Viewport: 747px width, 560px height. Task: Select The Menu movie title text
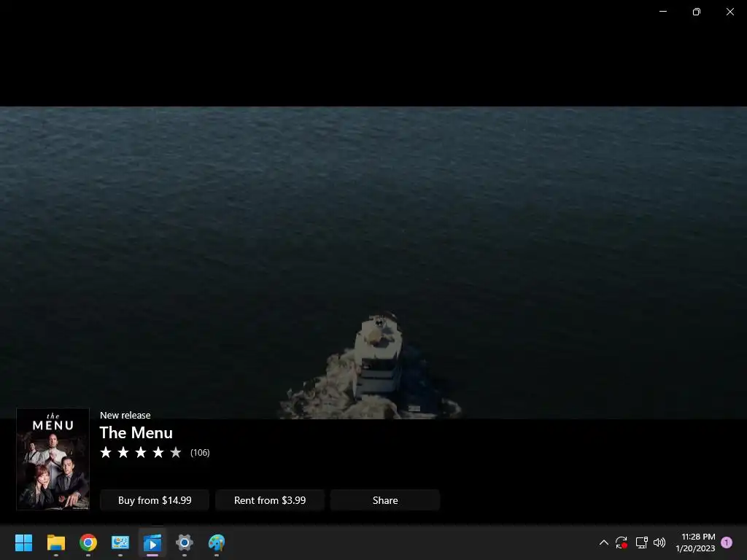pos(136,432)
